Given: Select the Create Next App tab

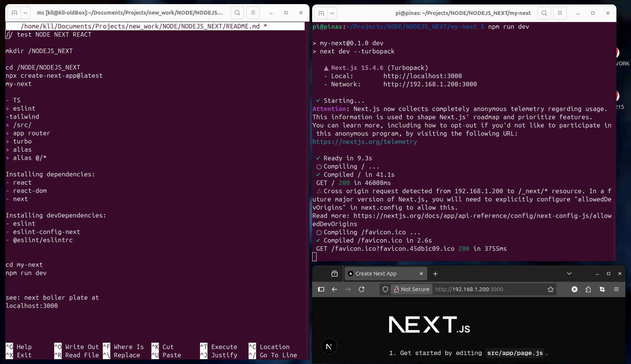Looking at the screenshot, I should [385, 274].
